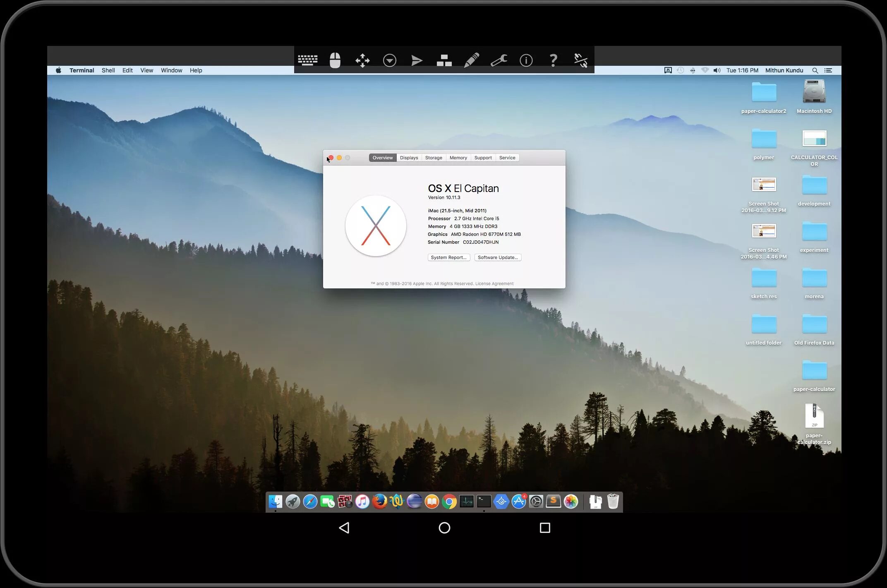Image resolution: width=887 pixels, height=588 pixels.
Task: Open the Apple menu
Action: point(58,70)
